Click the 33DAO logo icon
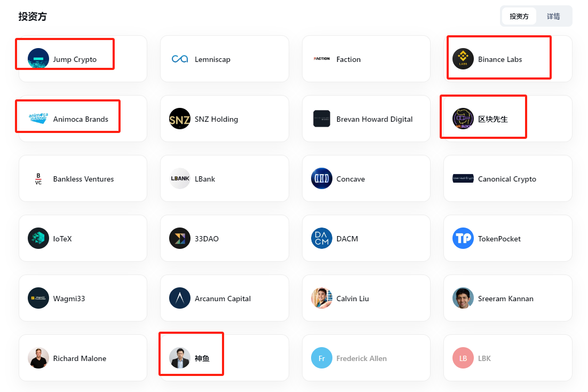 pyautogui.click(x=180, y=238)
